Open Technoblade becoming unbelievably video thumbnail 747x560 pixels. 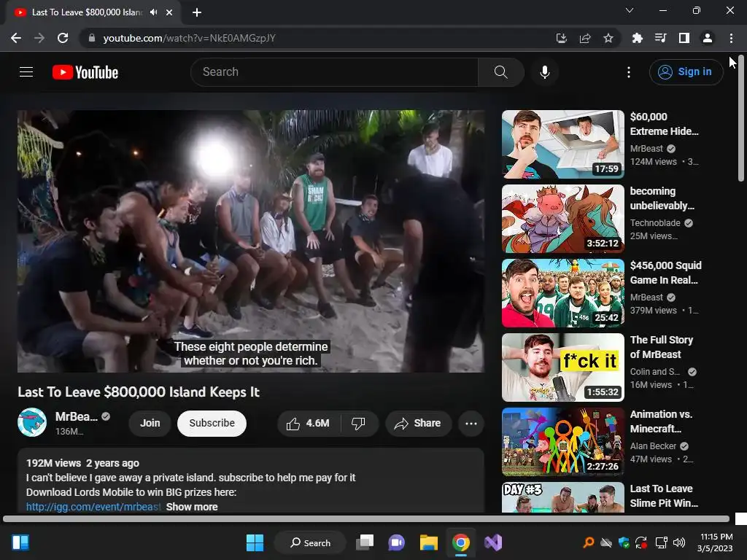tap(563, 219)
